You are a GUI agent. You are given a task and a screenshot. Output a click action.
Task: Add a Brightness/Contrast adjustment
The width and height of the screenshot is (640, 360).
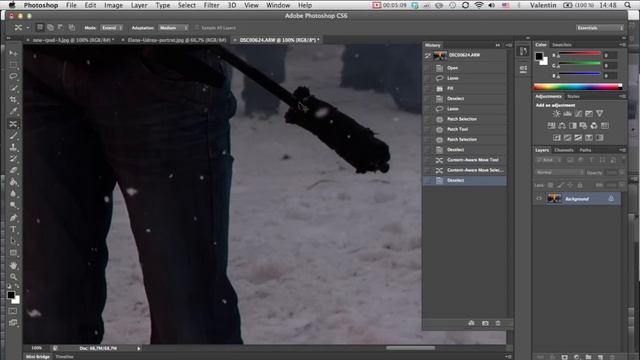click(556, 114)
